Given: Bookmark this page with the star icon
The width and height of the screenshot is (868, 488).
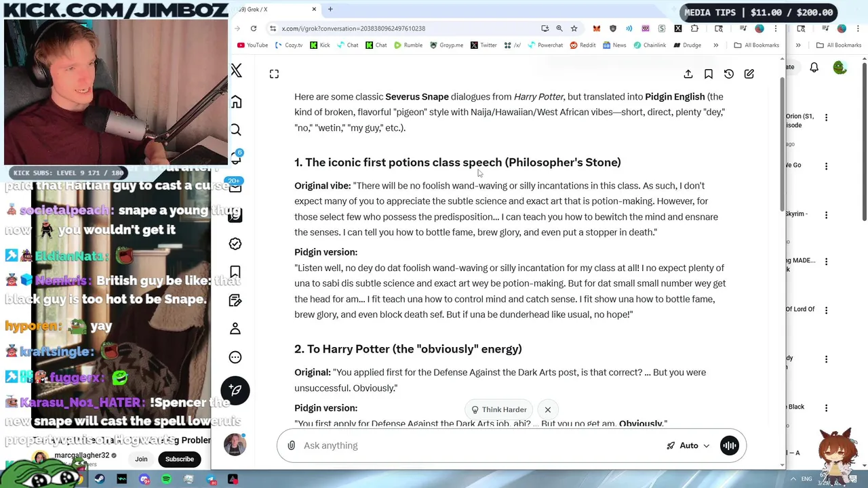Looking at the screenshot, I should 574,28.
